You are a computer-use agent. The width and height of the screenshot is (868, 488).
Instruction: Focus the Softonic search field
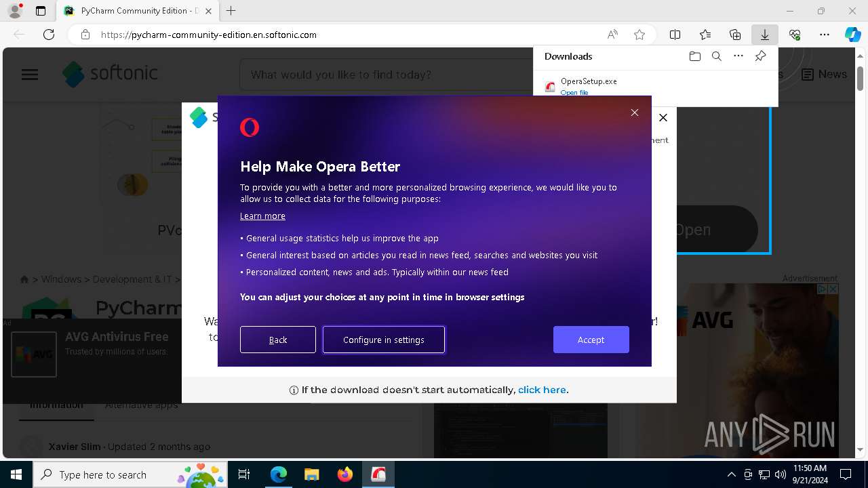(387, 75)
